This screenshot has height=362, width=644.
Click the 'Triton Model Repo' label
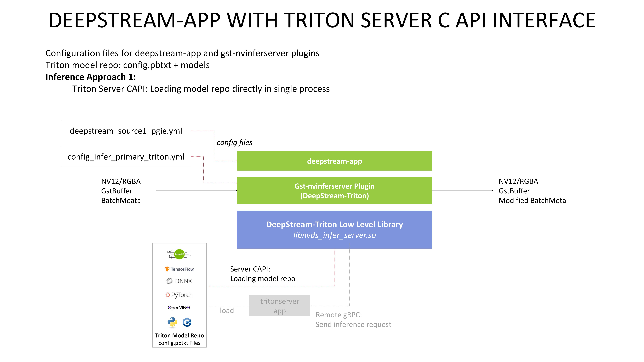click(x=179, y=336)
